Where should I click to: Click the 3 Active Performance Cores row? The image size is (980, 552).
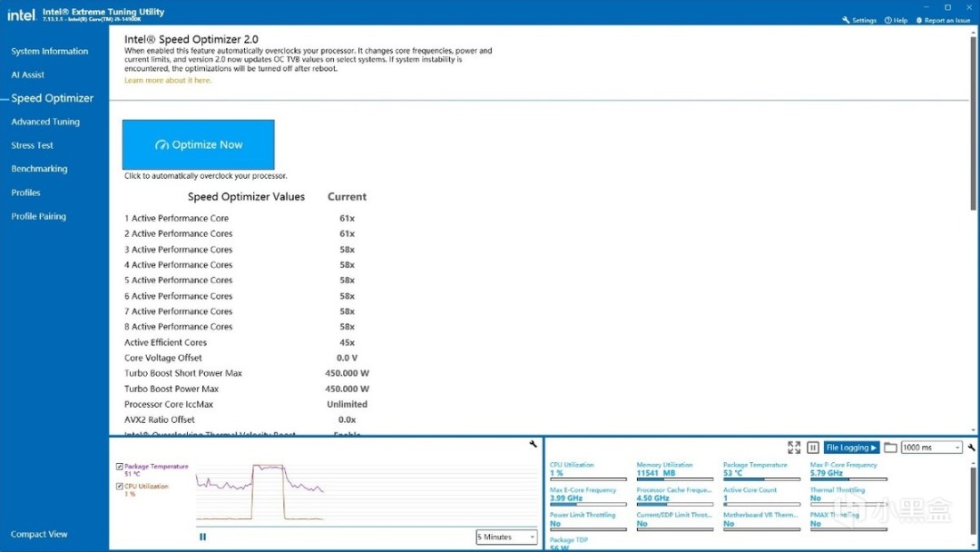(x=246, y=250)
